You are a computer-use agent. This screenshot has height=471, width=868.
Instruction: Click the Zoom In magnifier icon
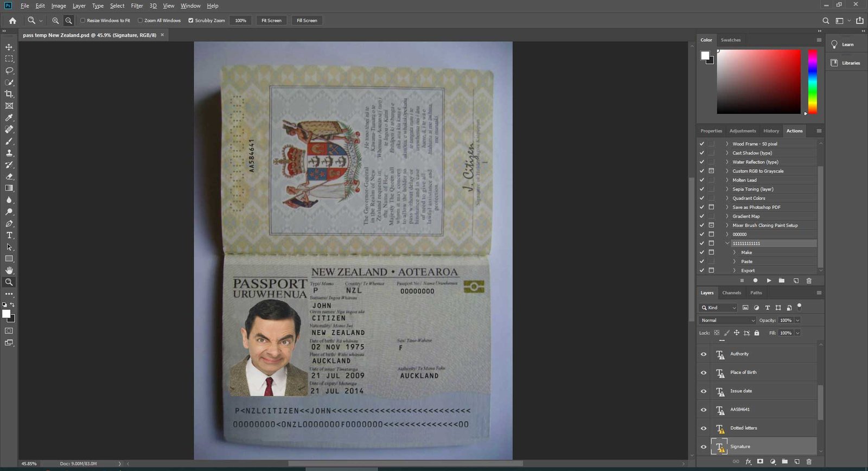(55, 21)
